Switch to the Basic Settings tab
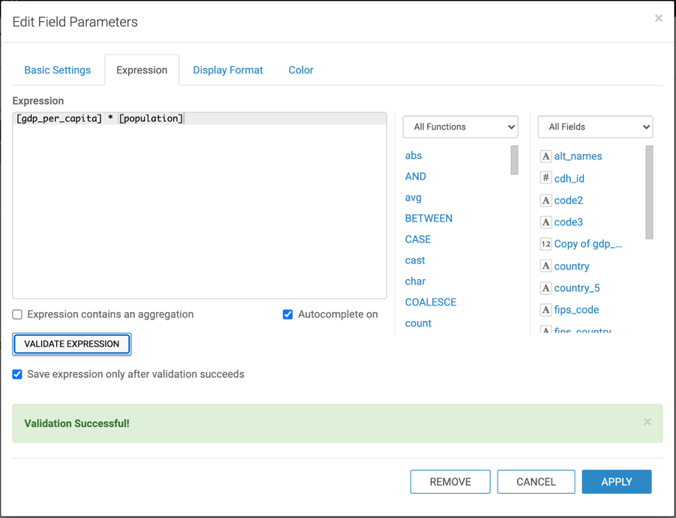676x518 pixels. 57,70
